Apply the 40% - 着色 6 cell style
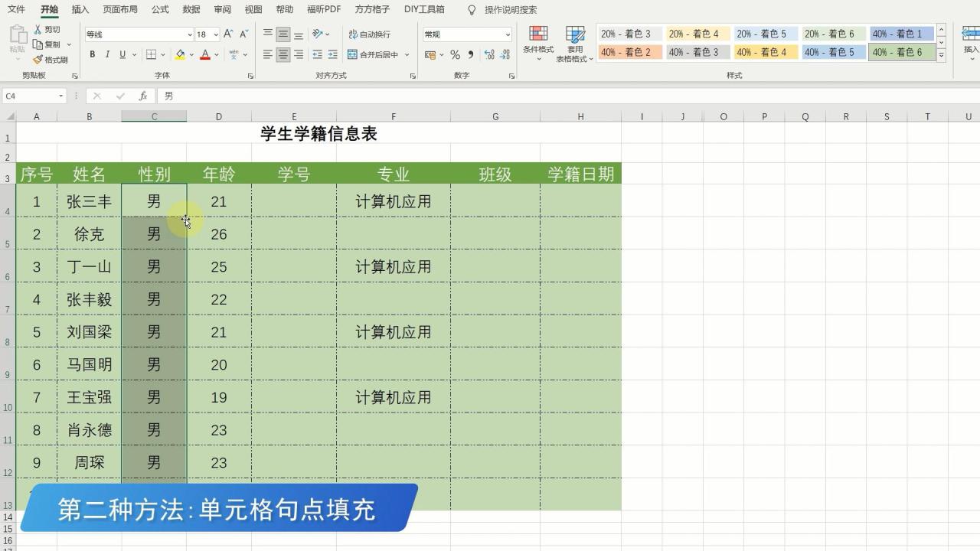Image resolution: width=980 pixels, height=551 pixels. (x=901, y=52)
